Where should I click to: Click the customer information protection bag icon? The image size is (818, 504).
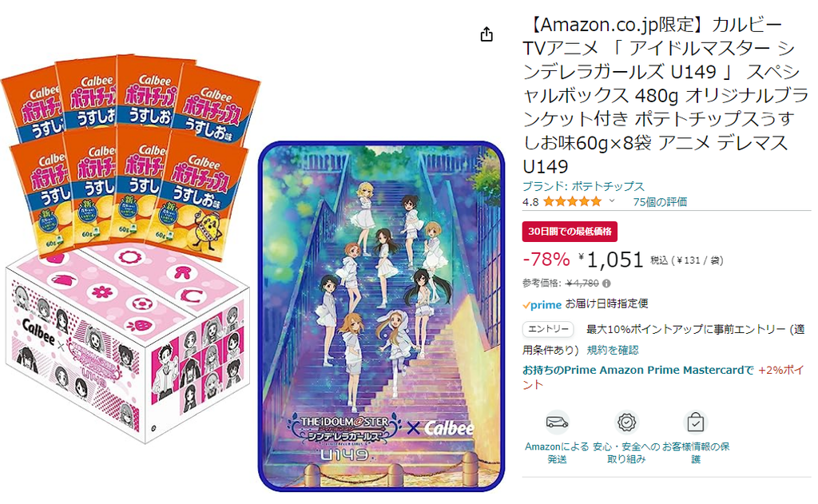696,422
